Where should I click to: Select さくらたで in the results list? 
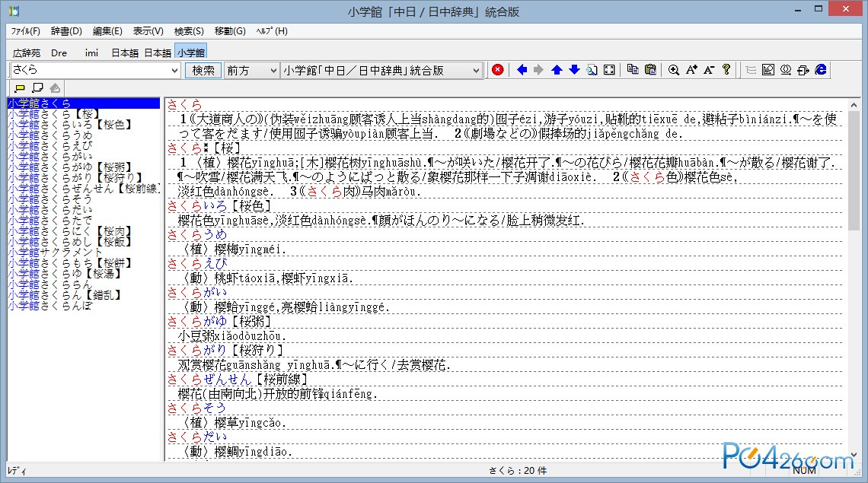pos(49,220)
